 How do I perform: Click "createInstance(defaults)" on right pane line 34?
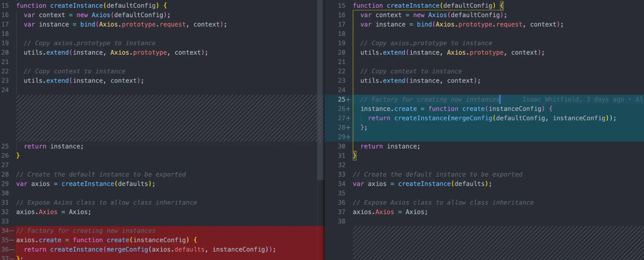[443, 184]
